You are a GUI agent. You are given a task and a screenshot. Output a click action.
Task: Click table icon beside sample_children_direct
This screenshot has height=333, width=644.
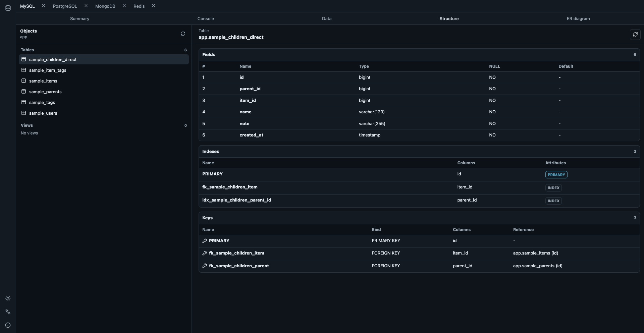[x=24, y=59]
